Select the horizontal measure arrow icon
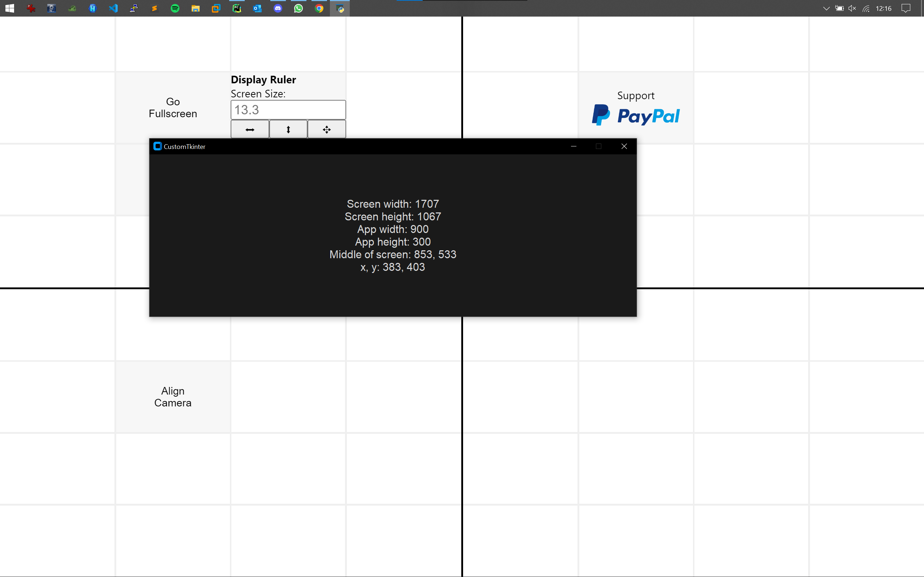This screenshot has height=577, width=924. pyautogui.click(x=250, y=129)
